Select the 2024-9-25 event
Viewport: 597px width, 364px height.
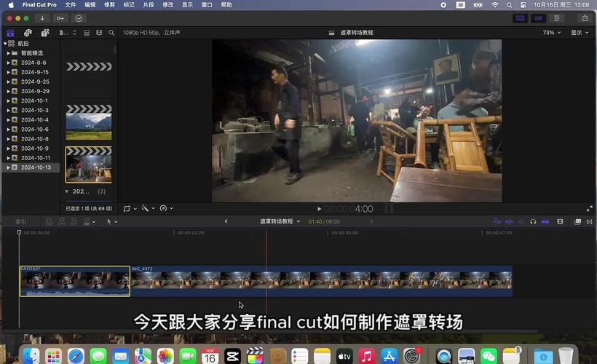[35, 82]
